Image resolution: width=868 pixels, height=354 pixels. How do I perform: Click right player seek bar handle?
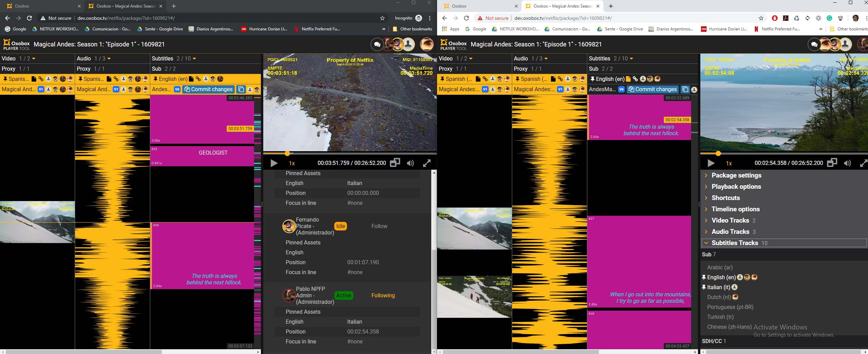click(718, 154)
